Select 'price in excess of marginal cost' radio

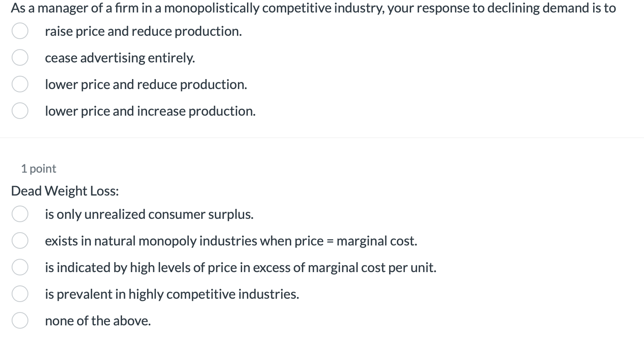20,268
